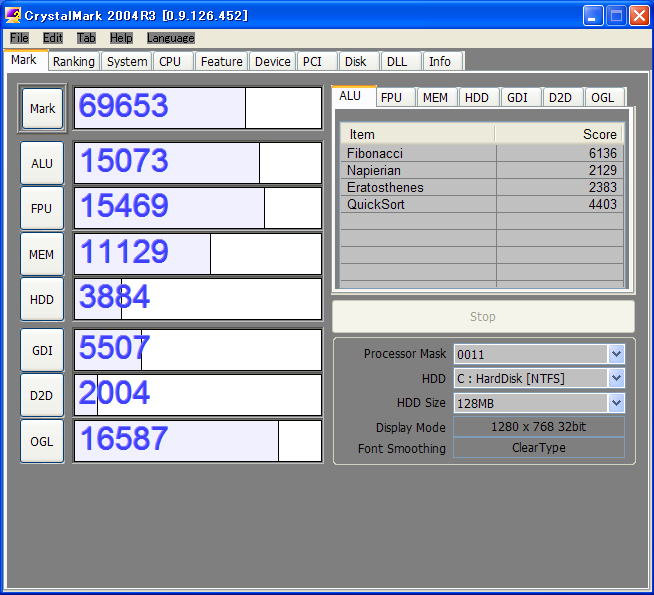The width and height of the screenshot is (654, 595).
Task: Run the GDI benchmark button
Action: (x=42, y=350)
